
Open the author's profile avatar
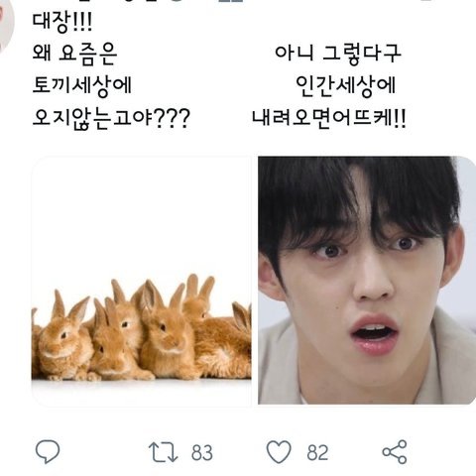tap(6, 25)
